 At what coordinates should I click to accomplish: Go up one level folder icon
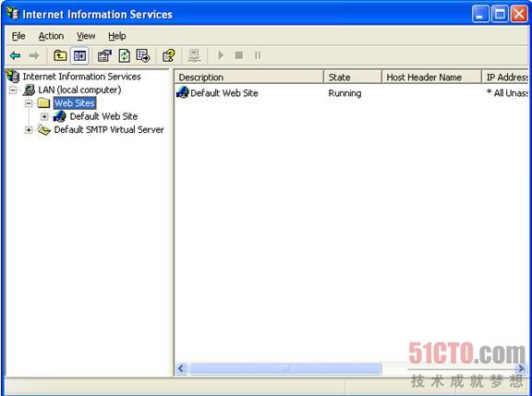pyautogui.click(x=60, y=55)
